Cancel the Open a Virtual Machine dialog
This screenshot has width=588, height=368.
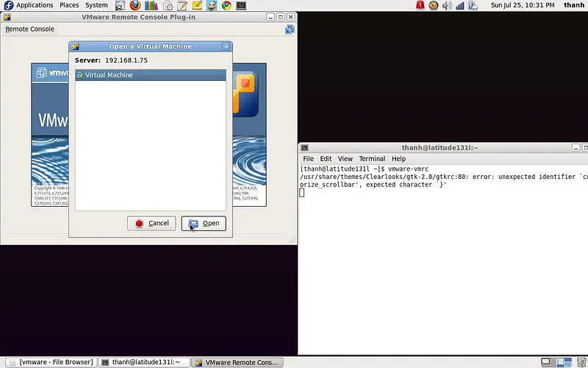151,224
